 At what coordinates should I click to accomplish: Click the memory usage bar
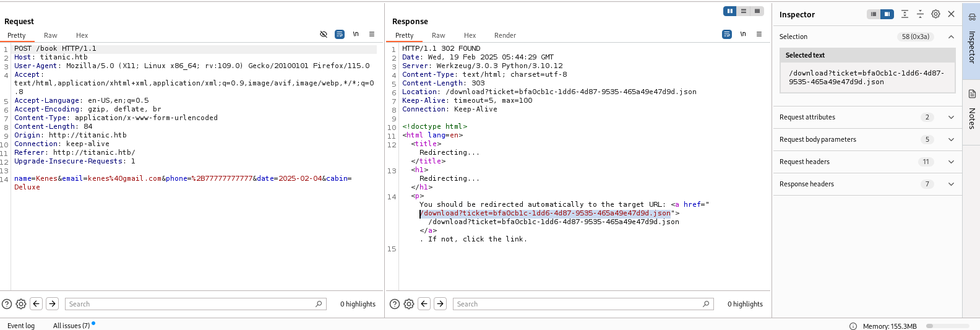(x=947, y=326)
